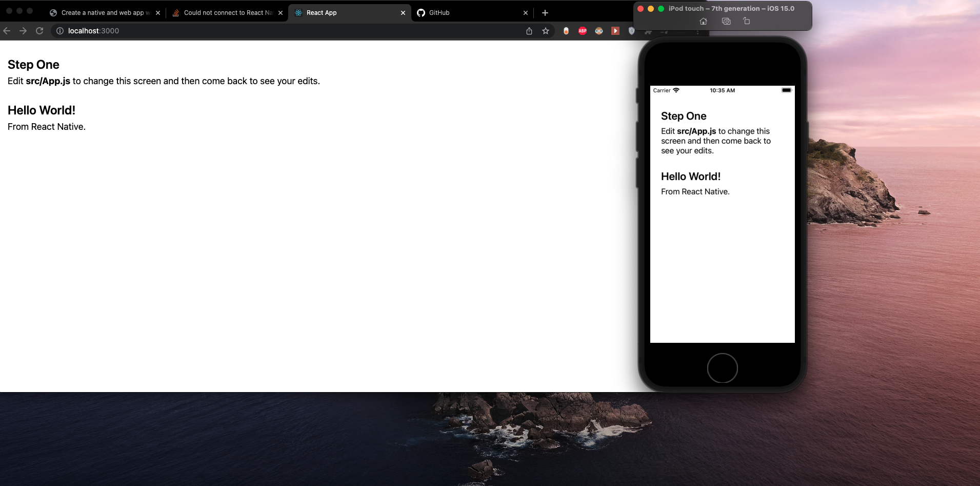Click the Home button in the simulator toolbar

pos(703,21)
